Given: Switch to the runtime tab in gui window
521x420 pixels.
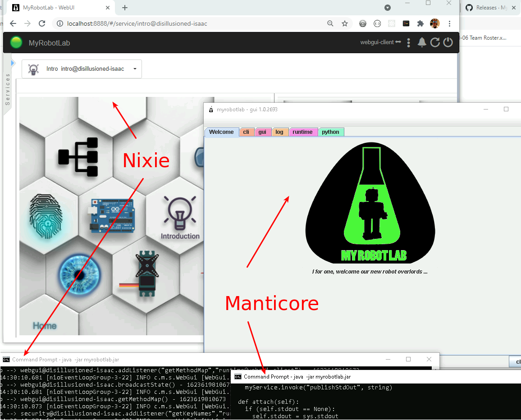Looking at the screenshot, I should 303,132.
